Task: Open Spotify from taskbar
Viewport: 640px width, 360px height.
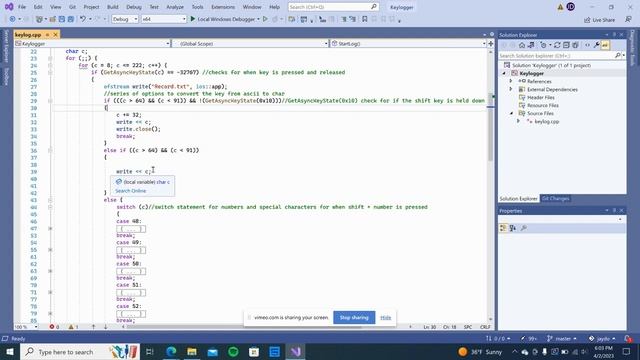Action: click(x=233, y=351)
